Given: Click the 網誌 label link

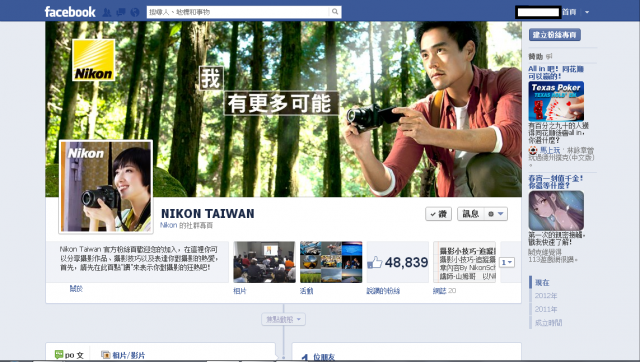Looking at the screenshot, I should click(x=440, y=291).
